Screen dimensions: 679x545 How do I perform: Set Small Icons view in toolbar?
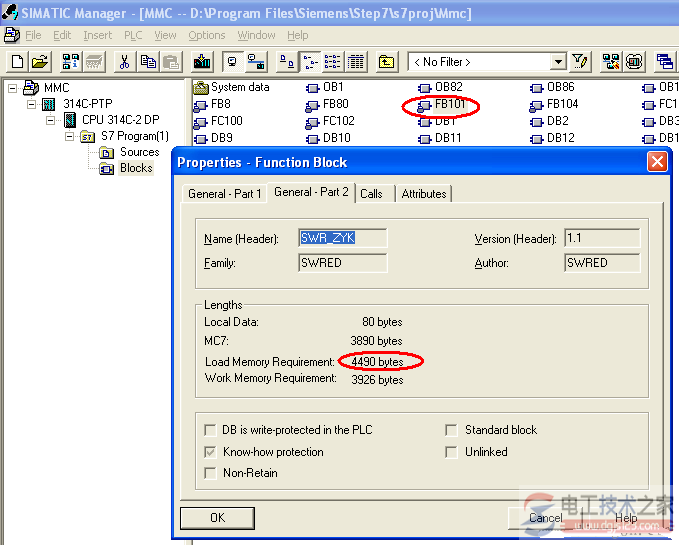pyautogui.click(x=310, y=61)
